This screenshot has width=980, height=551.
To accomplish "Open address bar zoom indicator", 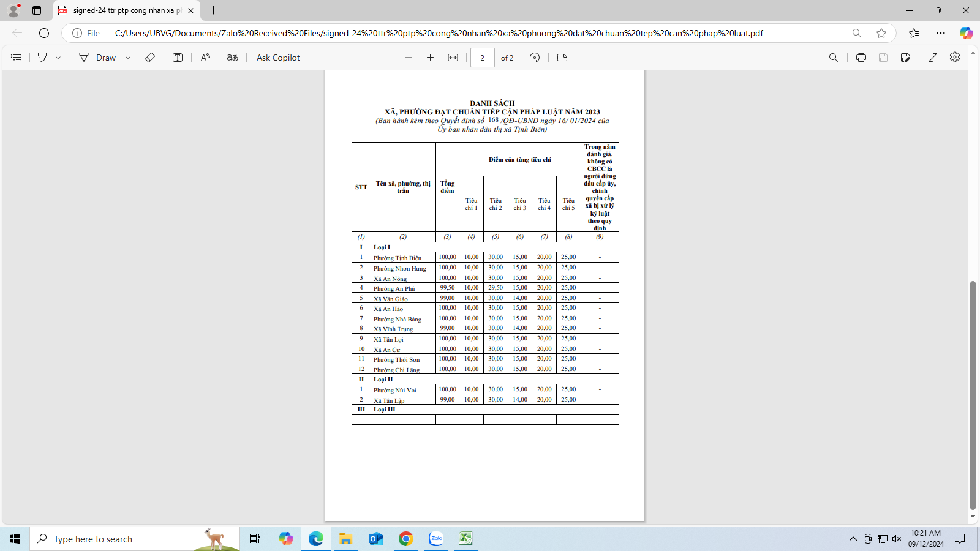I will (857, 33).
